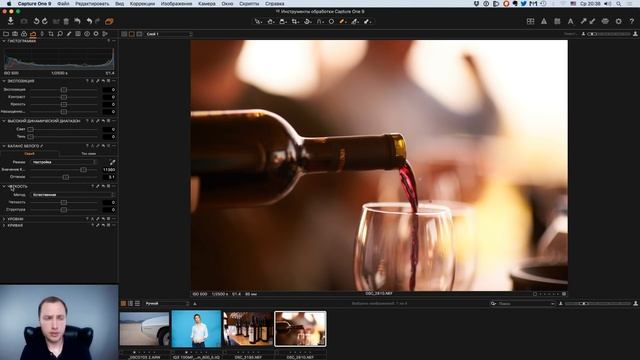
Task: Open the Library tool tab folder icon
Action: tap(6, 34)
